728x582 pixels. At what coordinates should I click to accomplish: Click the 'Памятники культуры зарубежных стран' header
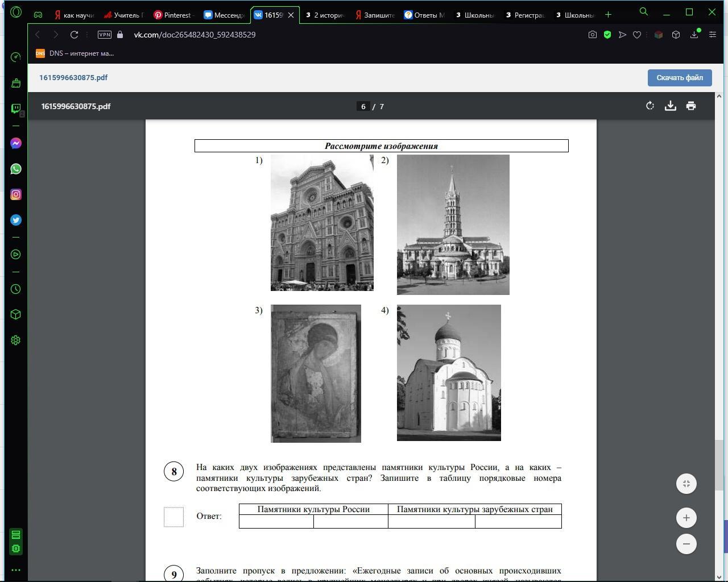(x=475, y=509)
